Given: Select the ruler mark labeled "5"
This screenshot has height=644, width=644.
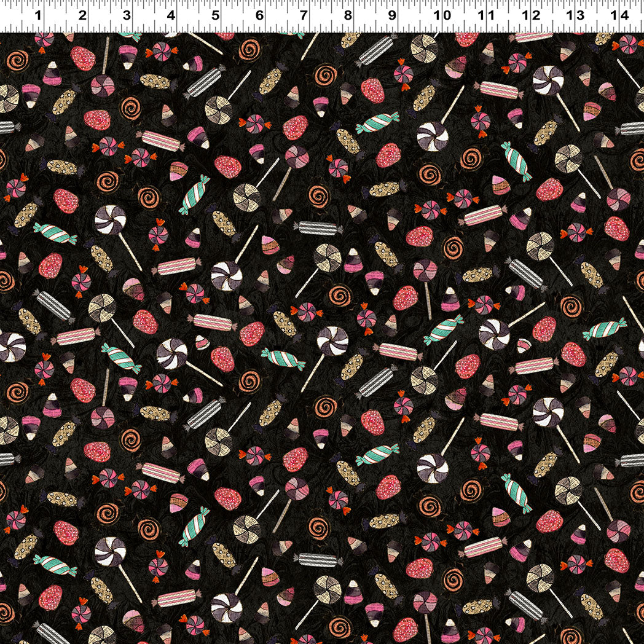Looking at the screenshot, I should (215, 15).
